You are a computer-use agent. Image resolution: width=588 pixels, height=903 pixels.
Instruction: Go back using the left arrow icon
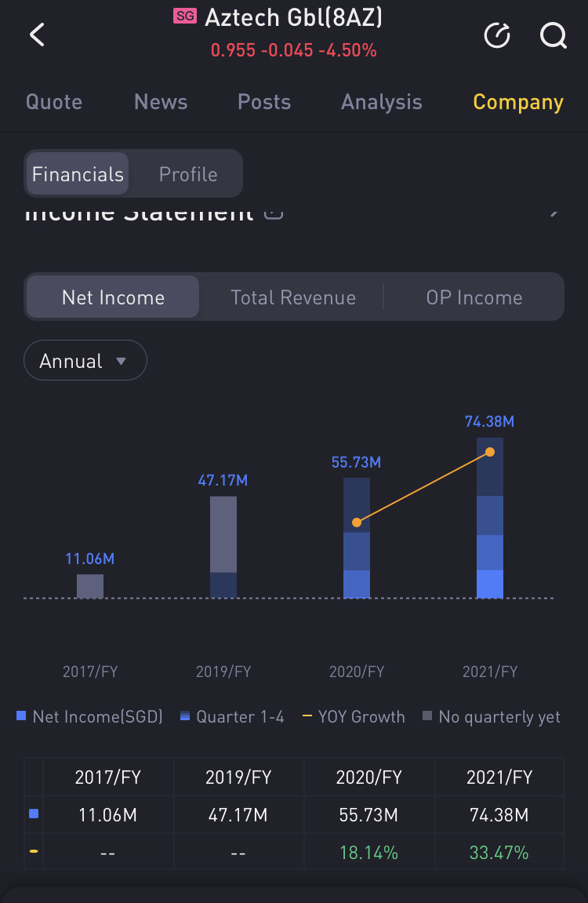click(38, 35)
